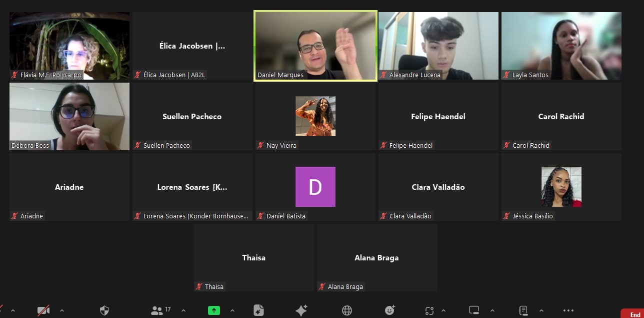The width and height of the screenshot is (644, 318).
Task: Click the large Élica Jacobsen tile name
Action: tap(192, 46)
